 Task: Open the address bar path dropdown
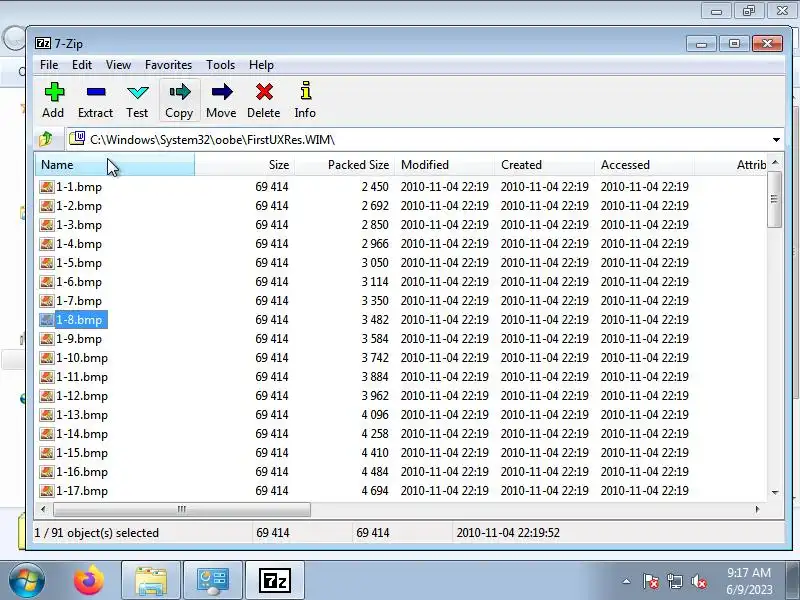(x=776, y=139)
